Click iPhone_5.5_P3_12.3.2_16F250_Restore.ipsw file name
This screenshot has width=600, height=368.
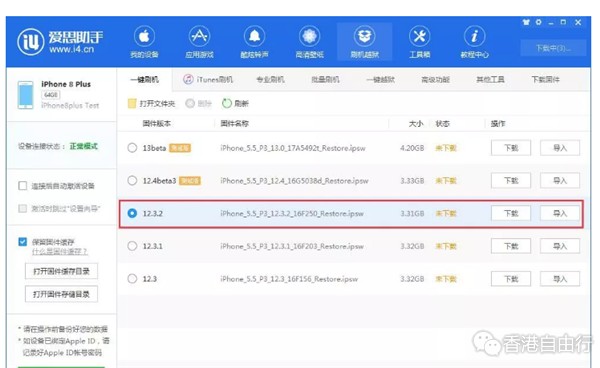[x=292, y=213]
